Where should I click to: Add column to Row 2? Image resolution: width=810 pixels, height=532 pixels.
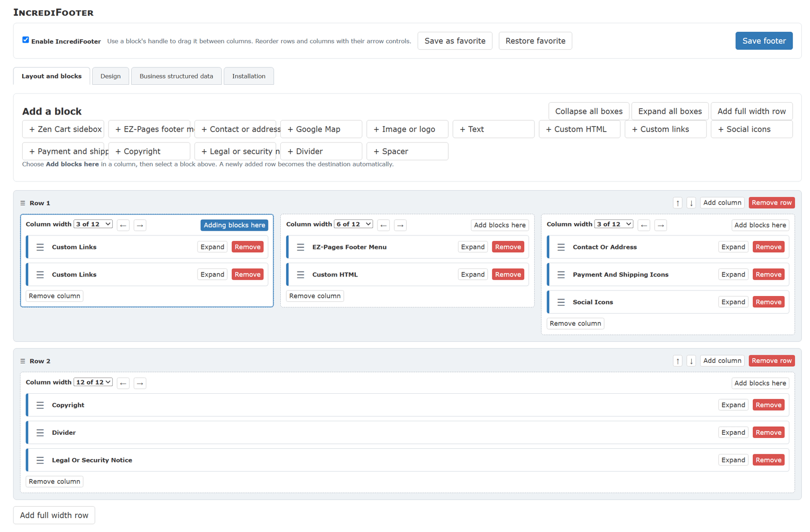click(x=722, y=361)
